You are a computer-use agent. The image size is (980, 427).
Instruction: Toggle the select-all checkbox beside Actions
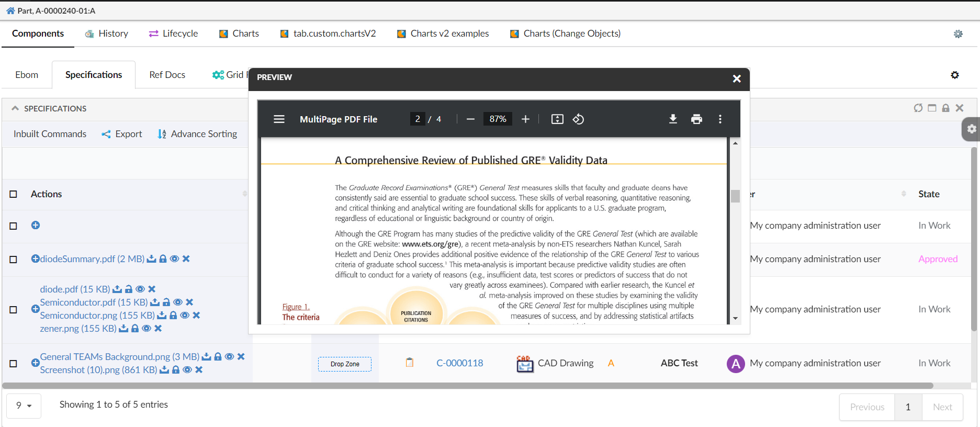[x=14, y=194]
